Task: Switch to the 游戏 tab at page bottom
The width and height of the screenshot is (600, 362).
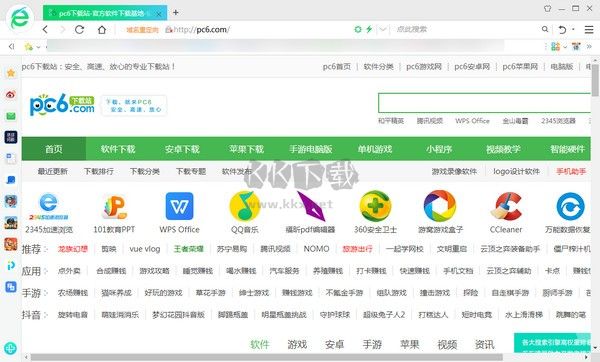Action: [297, 344]
